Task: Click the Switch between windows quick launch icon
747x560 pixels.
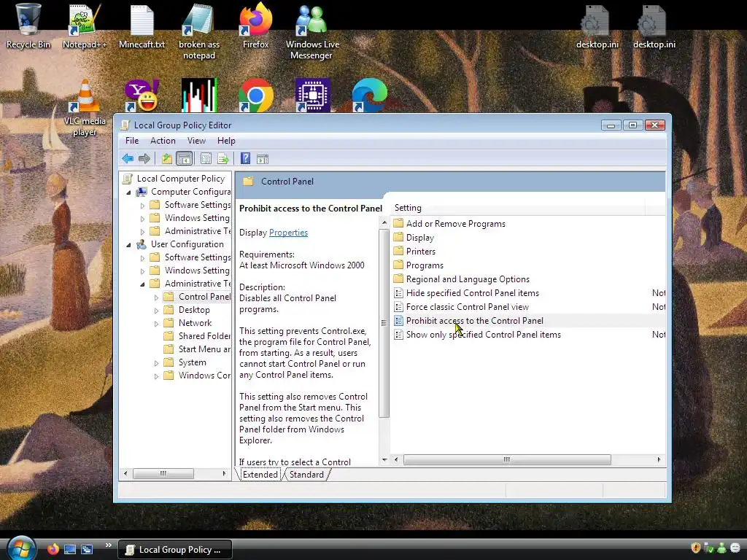Action: [87, 549]
